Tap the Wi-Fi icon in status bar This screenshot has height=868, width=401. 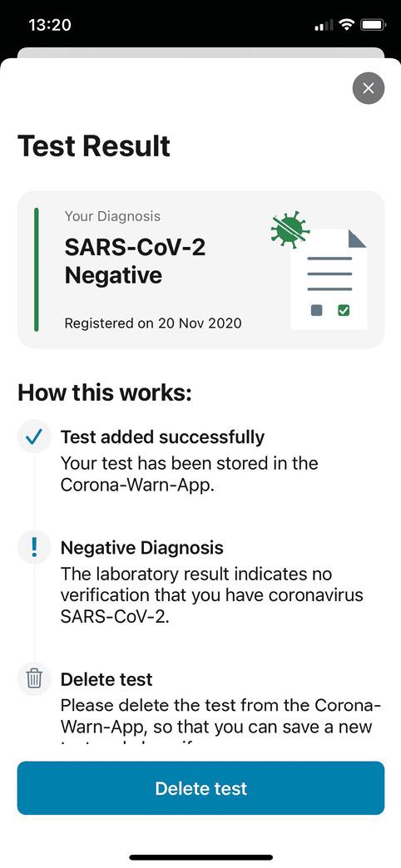coord(347,25)
